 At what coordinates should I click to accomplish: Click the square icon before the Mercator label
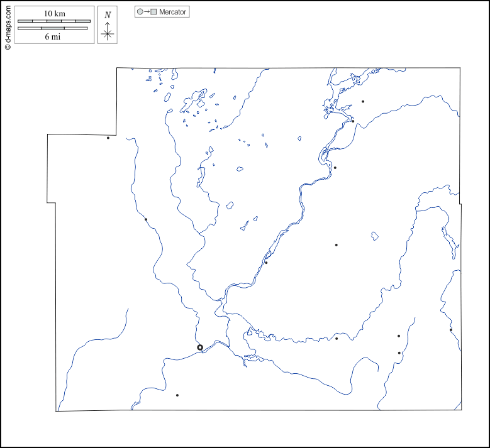click(x=153, y=12)
